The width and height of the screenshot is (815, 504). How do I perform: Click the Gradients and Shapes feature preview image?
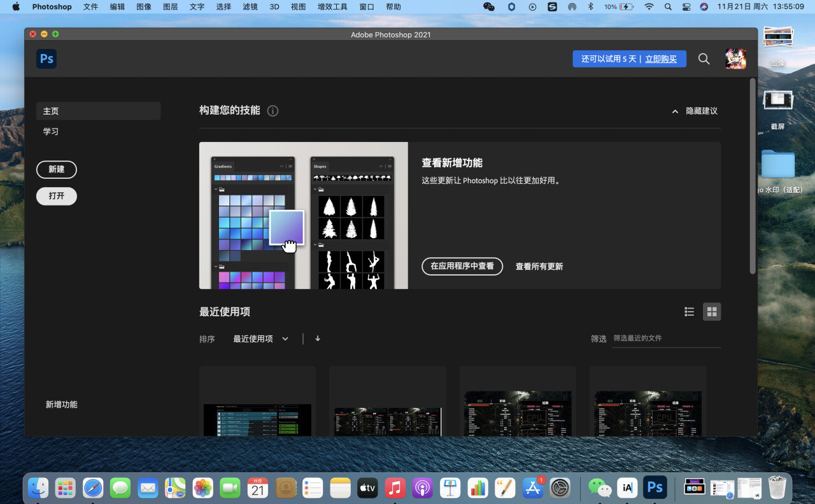(304, 216)
